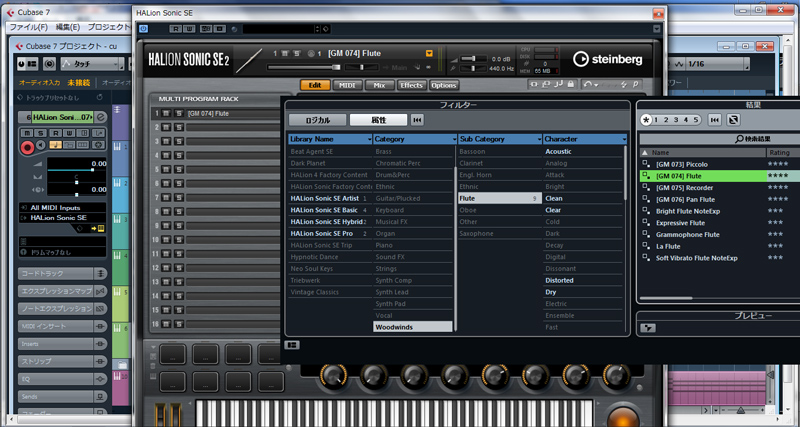
Task: Open the Character column dropdown
Action: pyautogui.click(x=623, y=139)
